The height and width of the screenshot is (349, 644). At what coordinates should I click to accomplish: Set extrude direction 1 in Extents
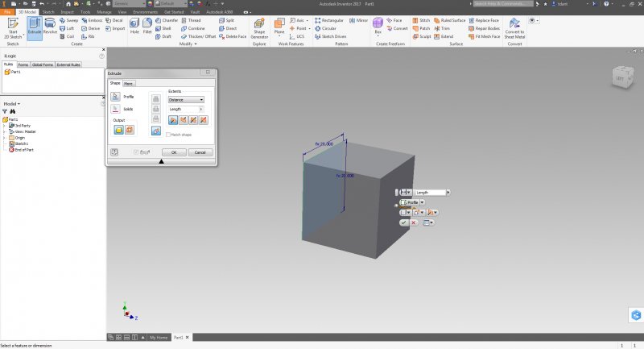tap(173, 120)
